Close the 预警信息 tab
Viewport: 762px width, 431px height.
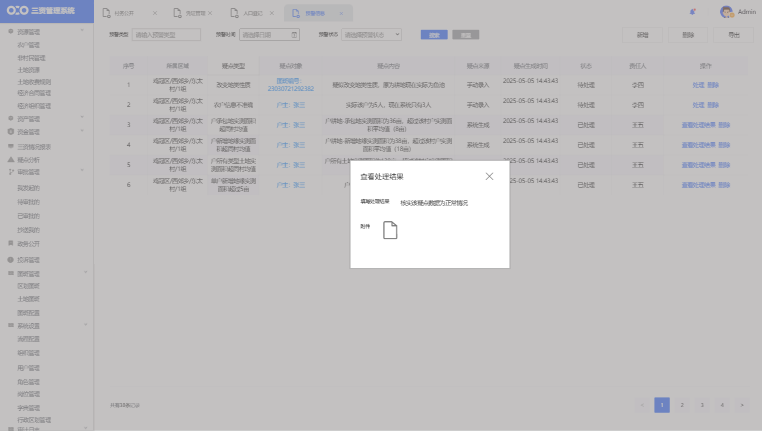[x=341, y=13]
